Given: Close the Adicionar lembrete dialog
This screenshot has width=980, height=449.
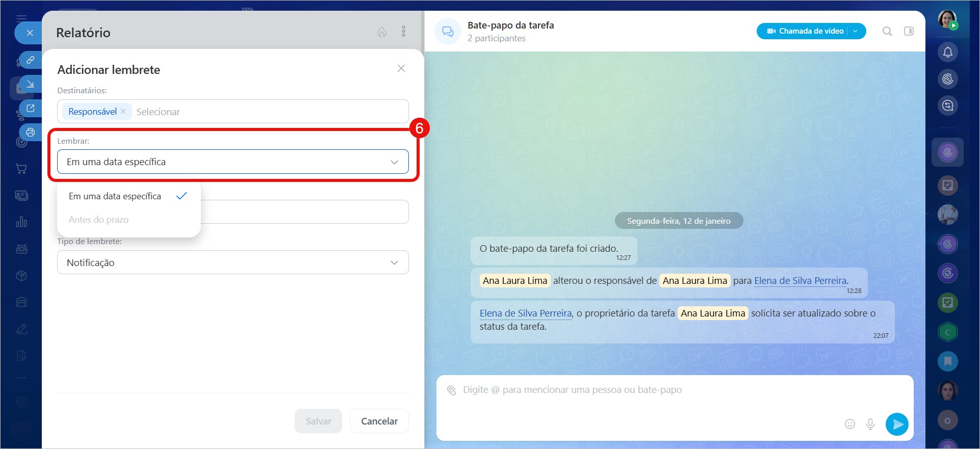Looking at the screenshot, I should (x=401, y=68).
